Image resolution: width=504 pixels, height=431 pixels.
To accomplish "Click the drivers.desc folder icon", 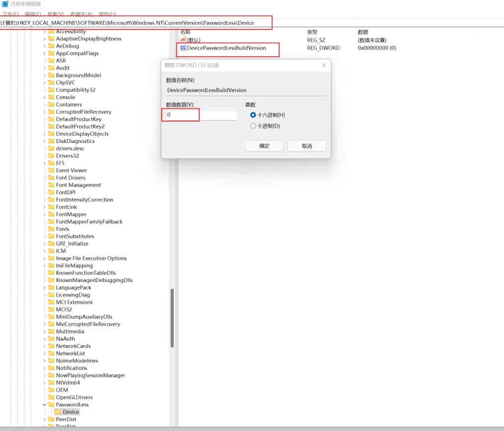I will [51, 148].
